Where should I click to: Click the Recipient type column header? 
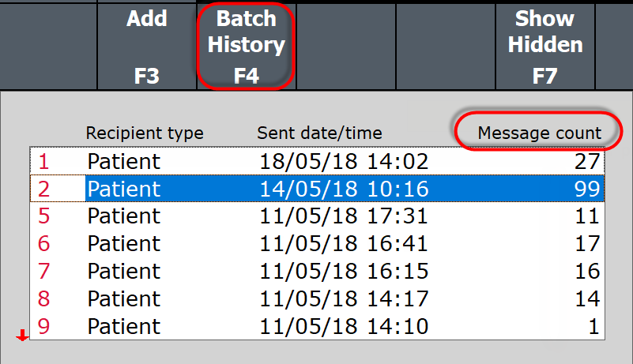145,133
